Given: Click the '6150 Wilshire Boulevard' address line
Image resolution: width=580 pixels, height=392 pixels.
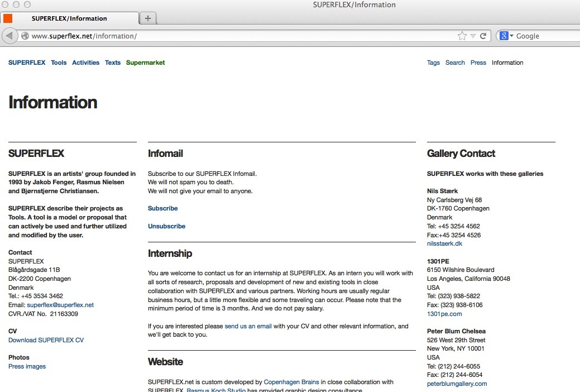Looking at the screenshot, I should click(x=461, y=270).
